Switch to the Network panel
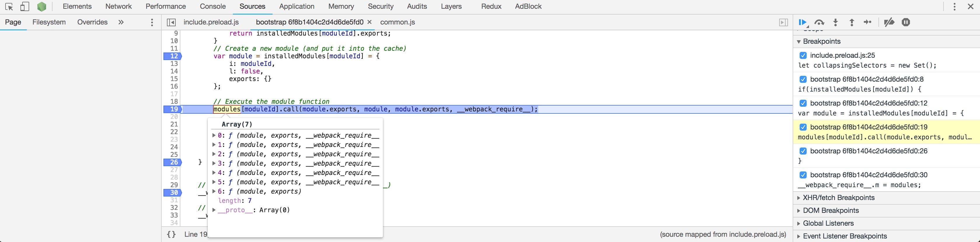980x242 pixels. pos(119,6)
